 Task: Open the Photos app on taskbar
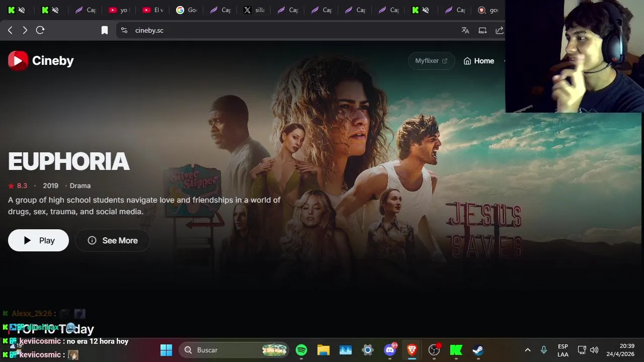(346, 350)
